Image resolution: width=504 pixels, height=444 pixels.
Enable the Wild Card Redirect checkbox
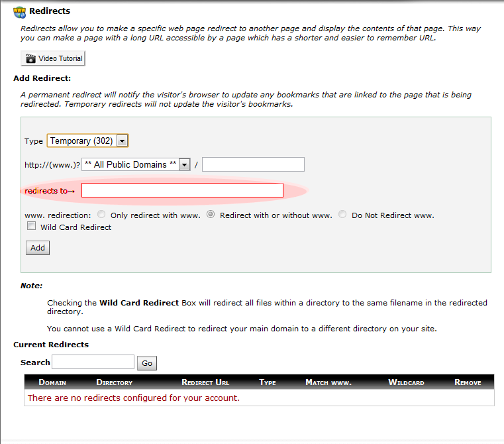pos(32,226)
